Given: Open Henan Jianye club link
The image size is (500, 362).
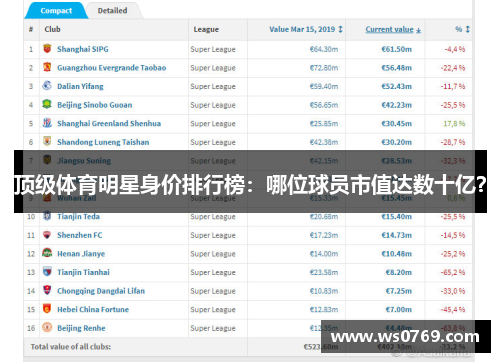Looking at the screenshot, I should pos(81,254).
